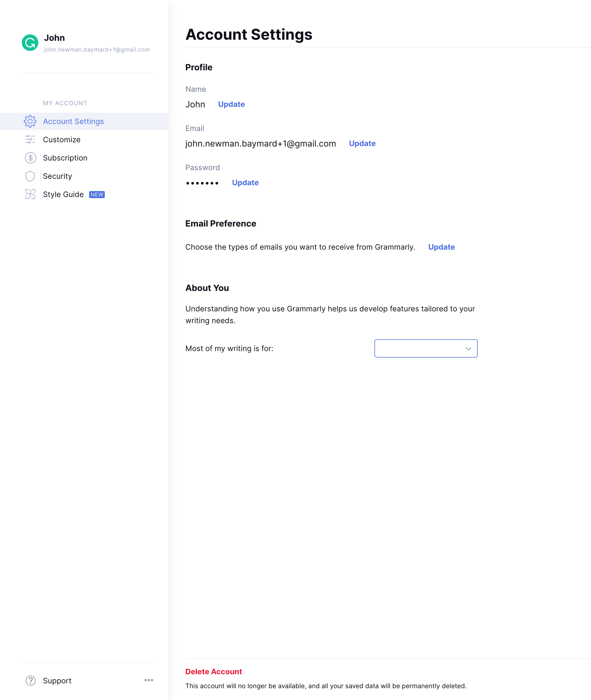Click the Style Guide NEW badge
This screenshot has height=700, width=591.
tap(97, 194)
